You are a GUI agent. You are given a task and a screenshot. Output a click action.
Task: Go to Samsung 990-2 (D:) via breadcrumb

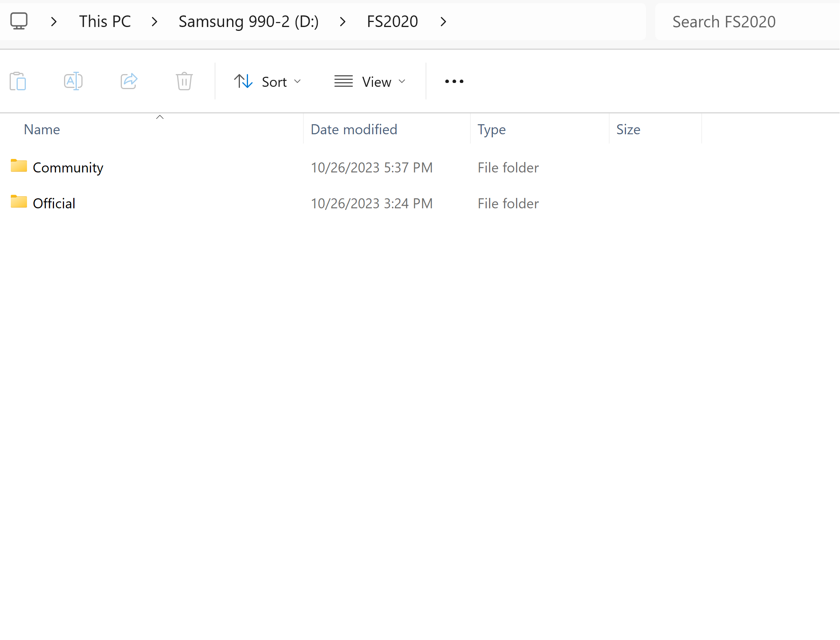click(x=248, y=21)
